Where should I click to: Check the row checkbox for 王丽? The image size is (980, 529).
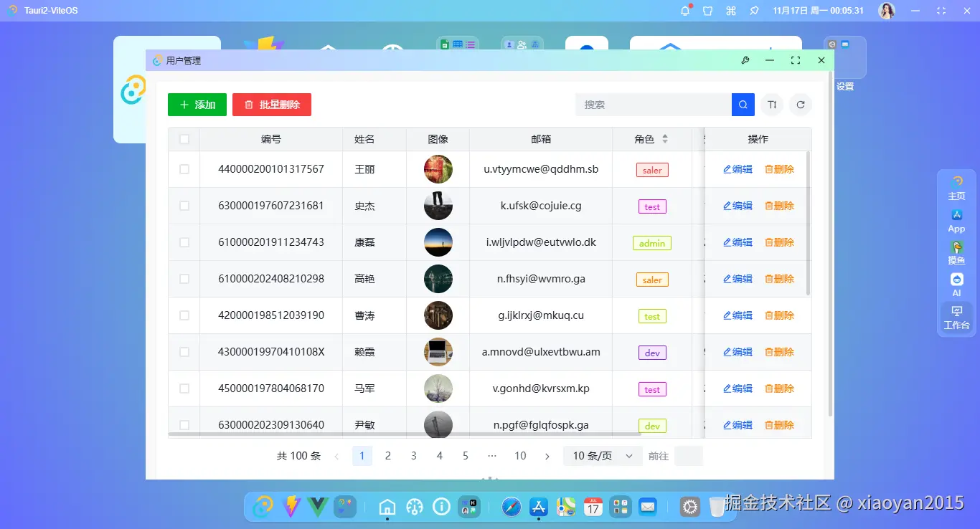[x=184, y=169]
